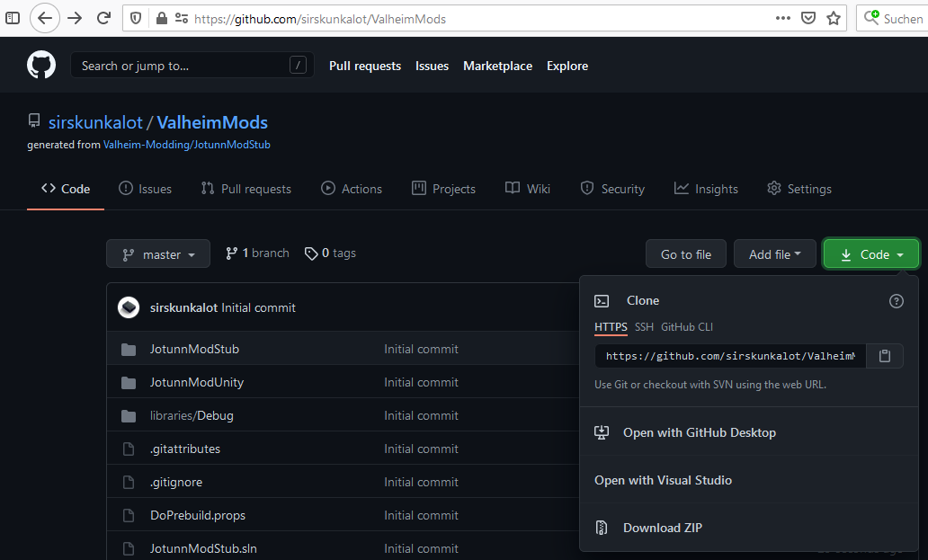The height and width of the screenshot is (560, 928).
Task: Open the tracking protection shield icon
Action: pyautogui.click(x=136, y=18)
